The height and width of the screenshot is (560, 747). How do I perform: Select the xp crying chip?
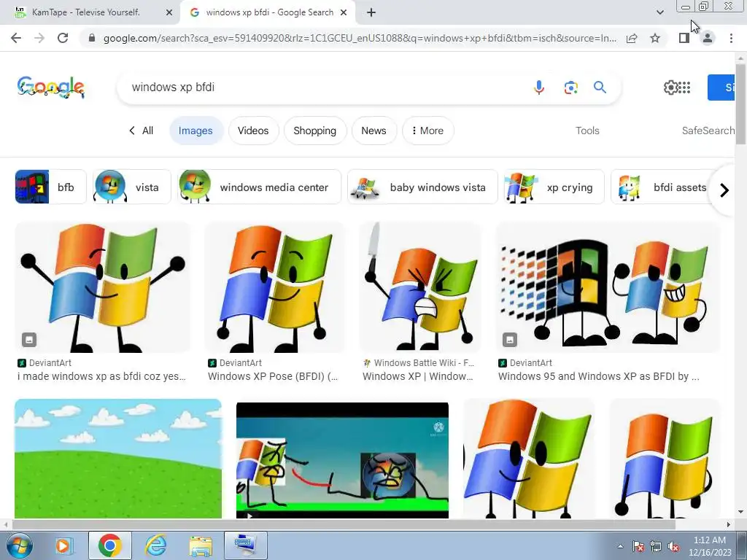click(554, 187)
